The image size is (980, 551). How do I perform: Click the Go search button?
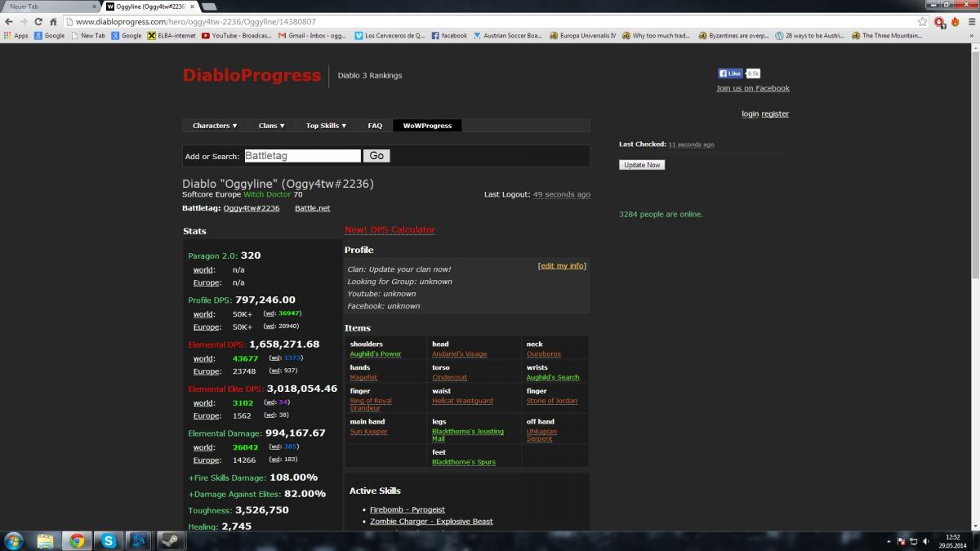click(x=376, y=156)
